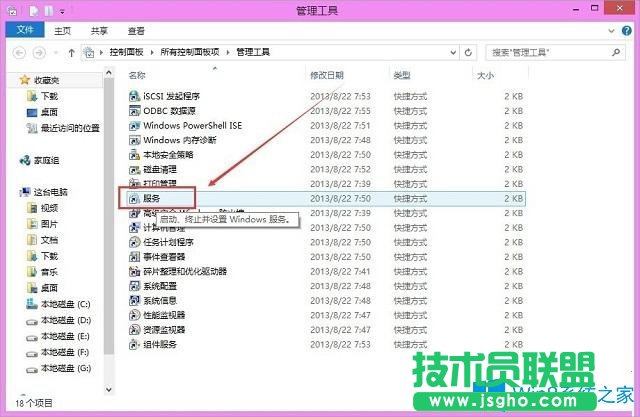Click the 组件服务 icon

(x=134, y=344)
